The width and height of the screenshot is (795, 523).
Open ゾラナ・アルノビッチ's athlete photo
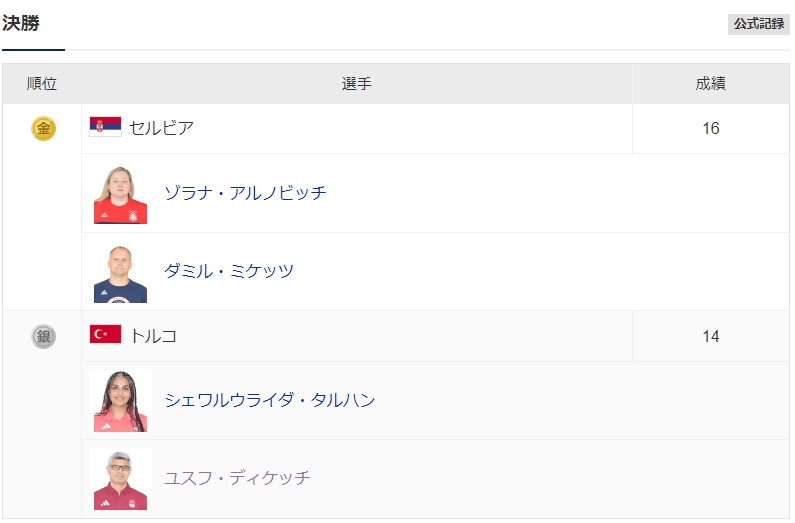tap(120, 194)
